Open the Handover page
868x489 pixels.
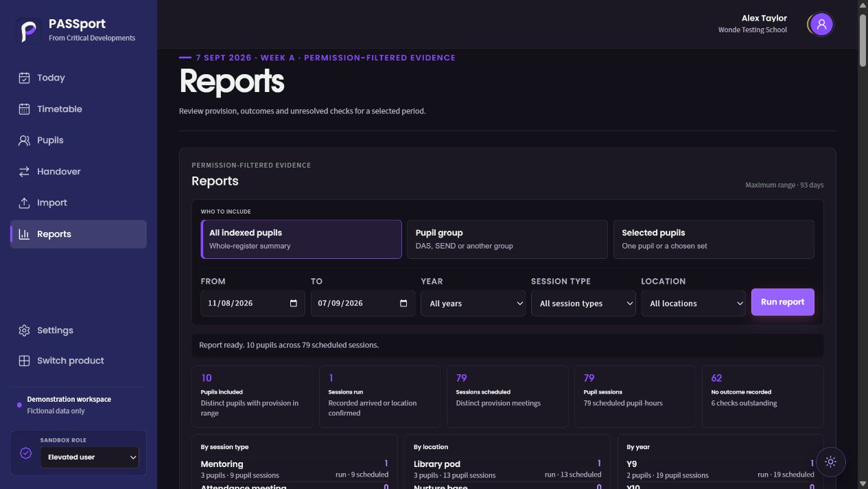(78, 172)
